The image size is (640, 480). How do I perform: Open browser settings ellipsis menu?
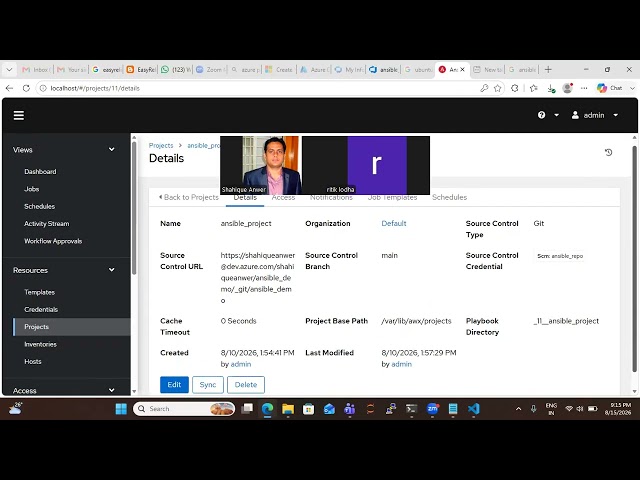(584, 88)
